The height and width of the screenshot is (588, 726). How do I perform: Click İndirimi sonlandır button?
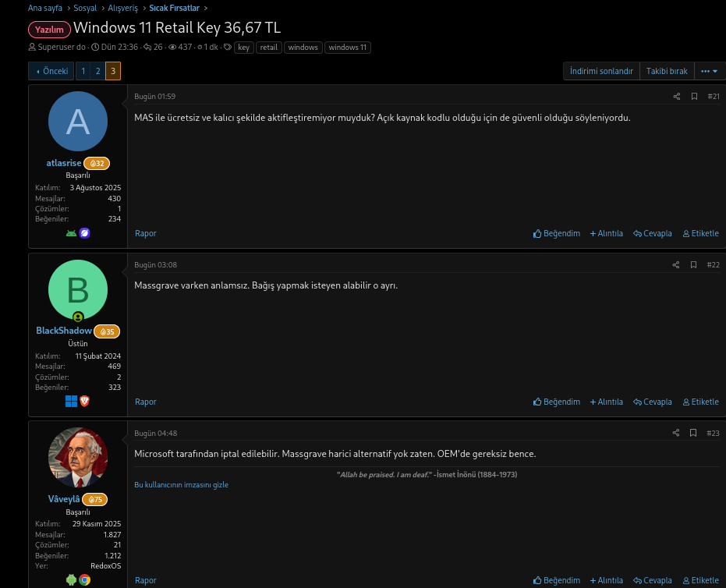tap(601, 71)
